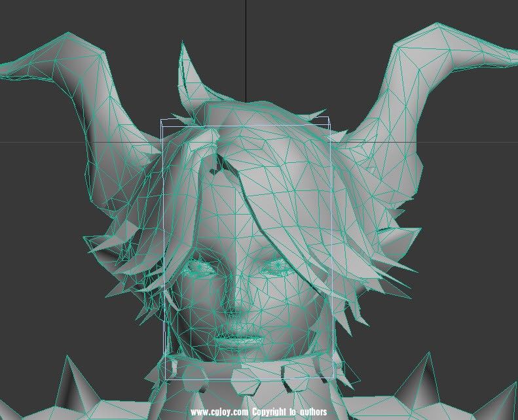Select the character's lips on the face mesh
The width and height of the screenshot is (518, 420).
click(x=238, y=340)
